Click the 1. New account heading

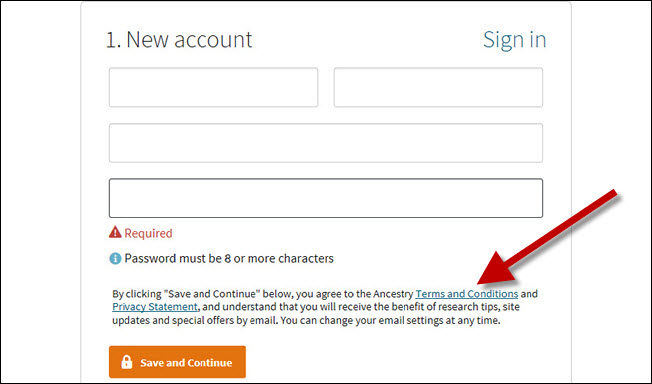click(179, 40)
